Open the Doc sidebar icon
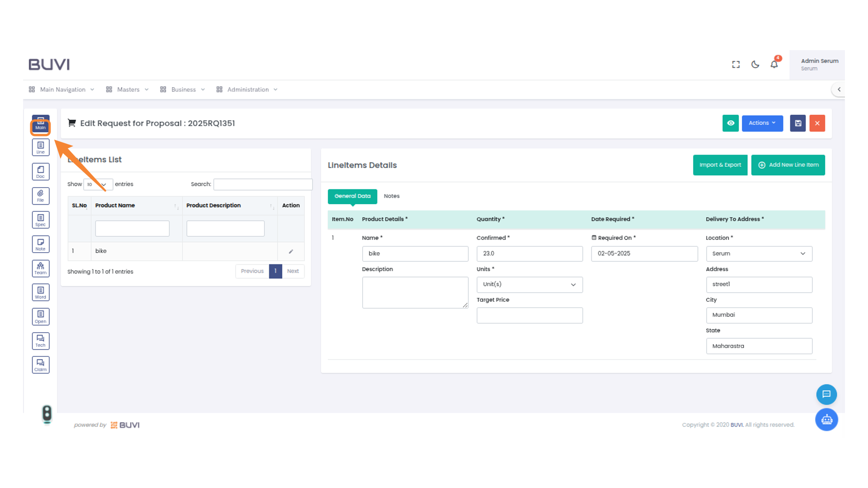This screenshot has width=868, height=488. pos(40,172)
